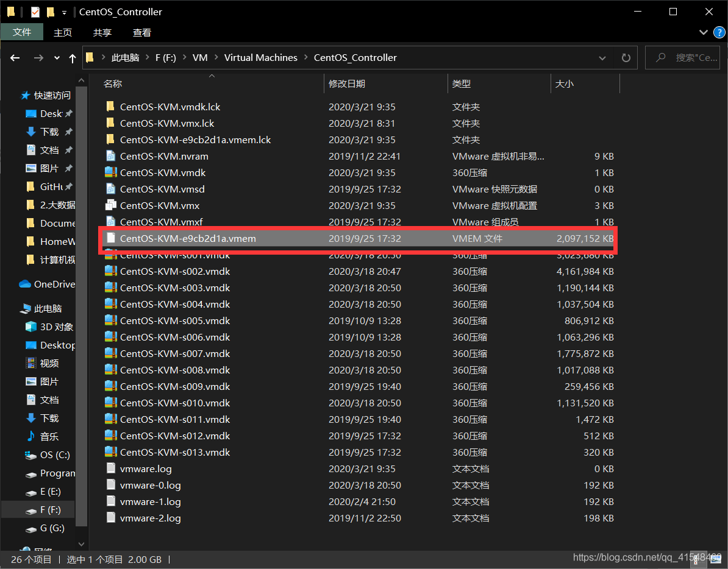Click the search box for CentOS_Controller
This screenshot has width=728, height=569.
pyautogui.click(x=682, y=58)
